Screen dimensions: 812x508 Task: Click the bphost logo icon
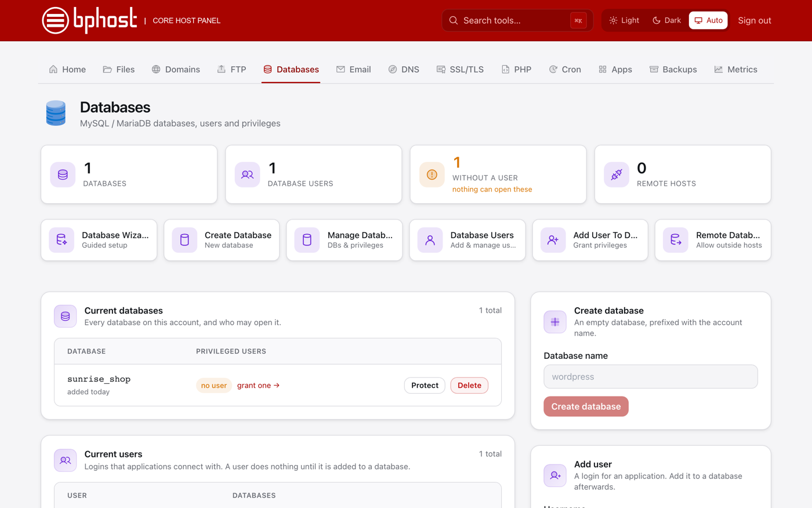click(x=56, y=20)
